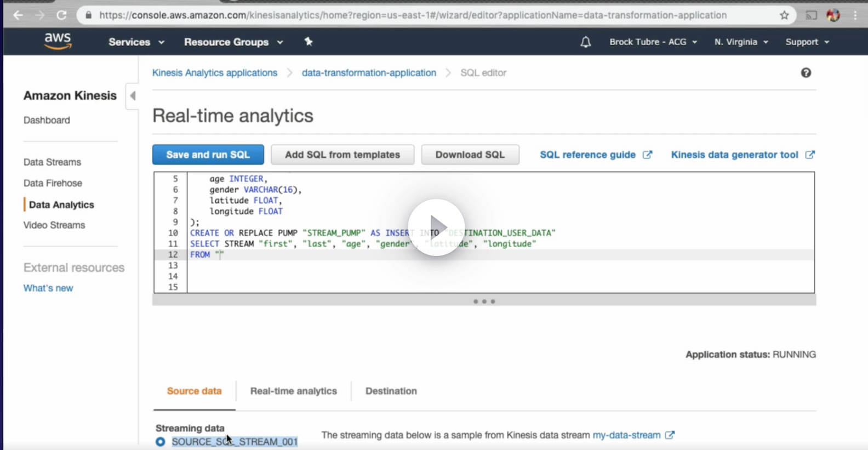The image size is (868, 450).
Task: Open the help question mark icon
Action: 806,73
